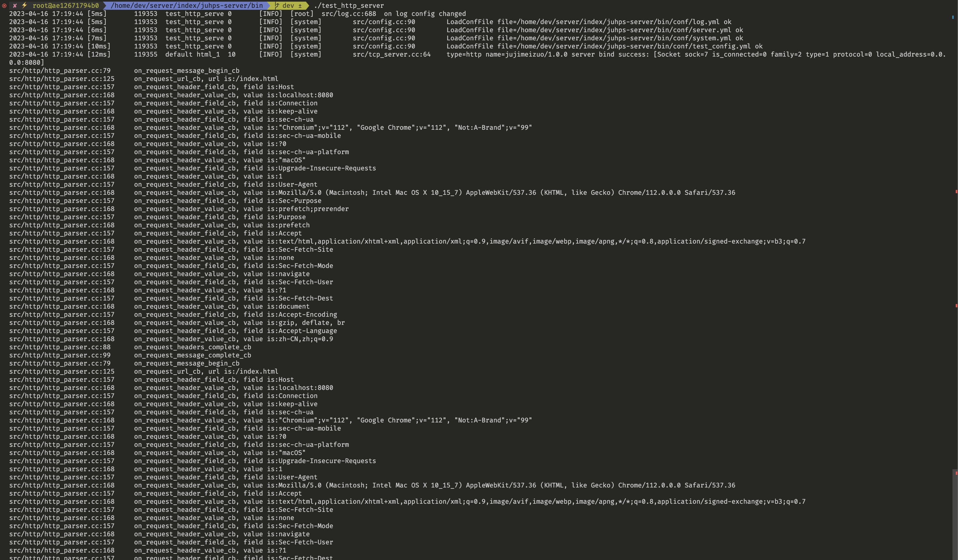Click 'on_request_headers_complete_cb' log line
This screenshot has width=958, height=560.
(x=192, y=347)
